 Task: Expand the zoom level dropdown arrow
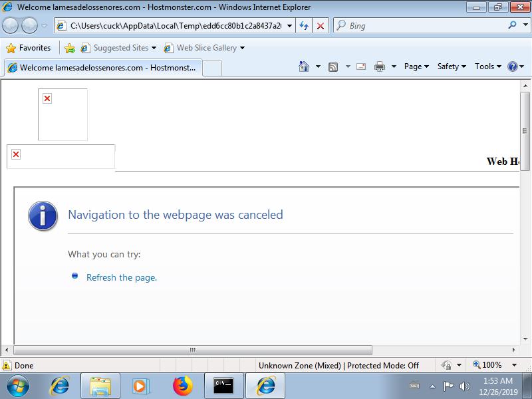(x=514, y=365)
